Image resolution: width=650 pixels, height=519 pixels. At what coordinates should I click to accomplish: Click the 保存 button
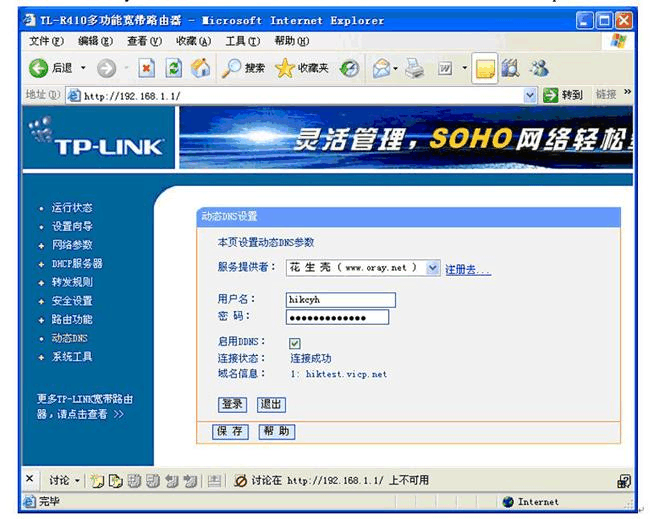(x=230, y=431)
